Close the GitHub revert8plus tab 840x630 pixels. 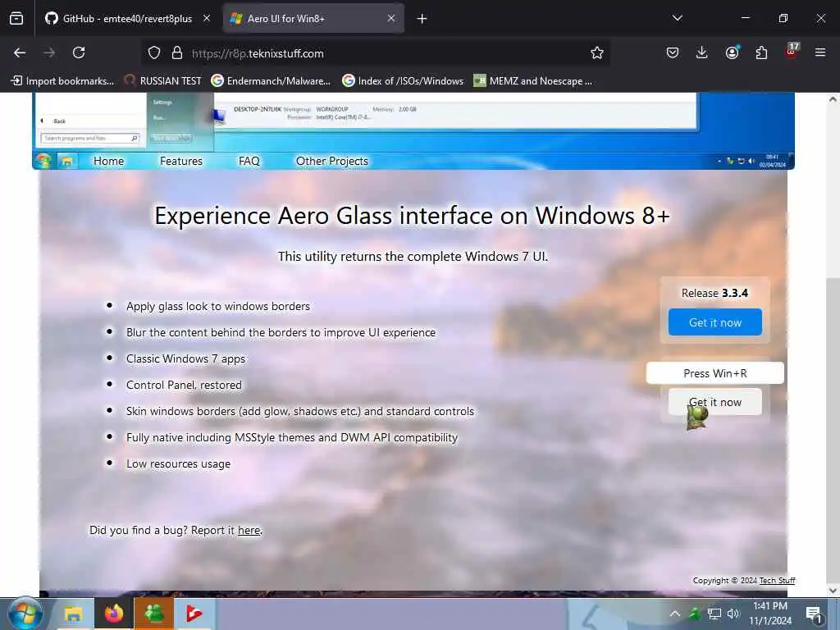point(207,18)
